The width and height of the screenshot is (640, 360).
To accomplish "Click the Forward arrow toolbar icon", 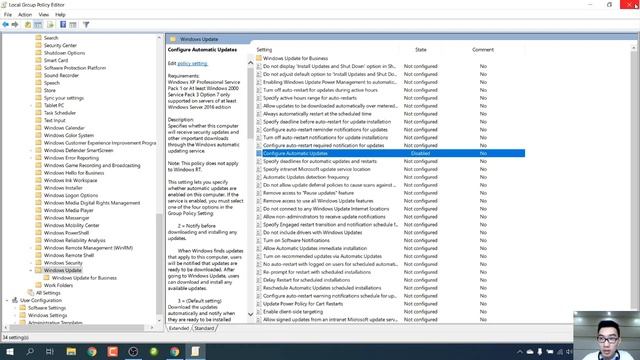I will click(15, 24).
